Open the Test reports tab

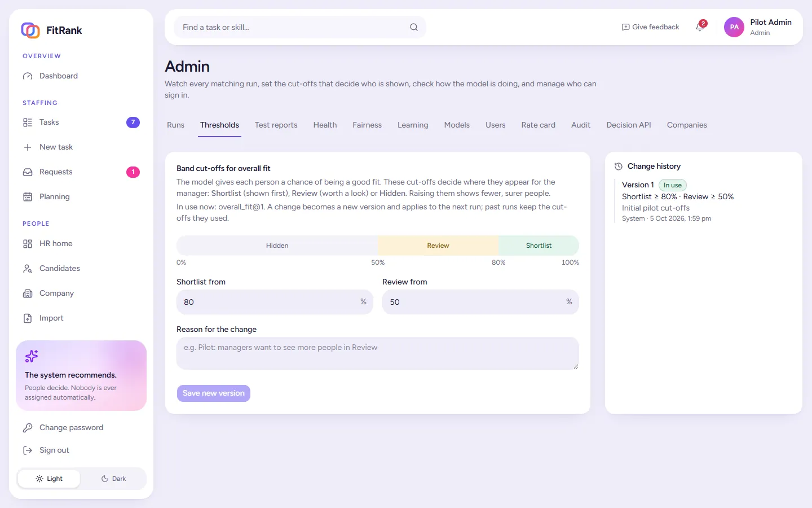tap(276, 125)
